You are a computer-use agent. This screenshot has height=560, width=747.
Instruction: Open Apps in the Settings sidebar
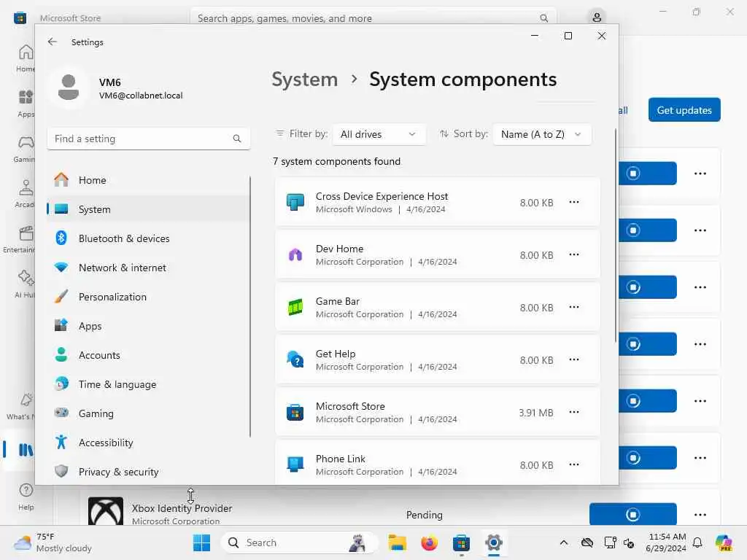pyautogui.click(x=147, y=326)
